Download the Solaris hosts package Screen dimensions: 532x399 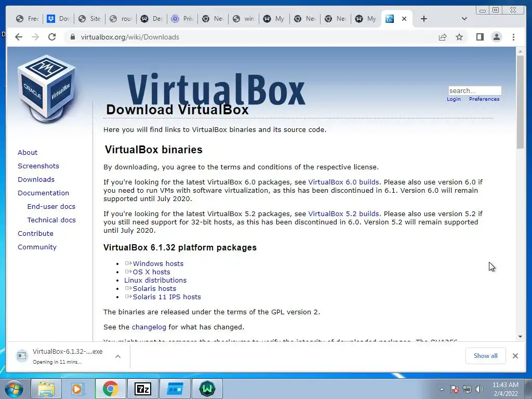tap(154, 289)
